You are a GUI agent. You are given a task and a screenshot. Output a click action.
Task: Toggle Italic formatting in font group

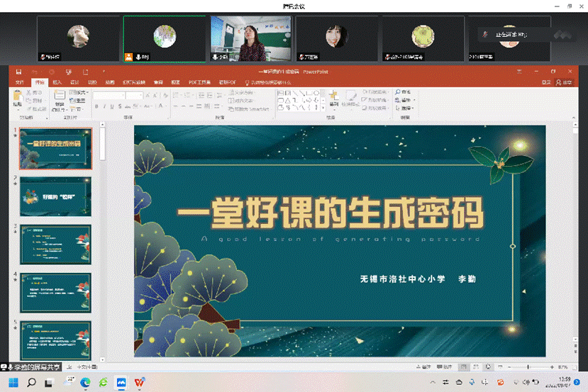coord(104,106)
